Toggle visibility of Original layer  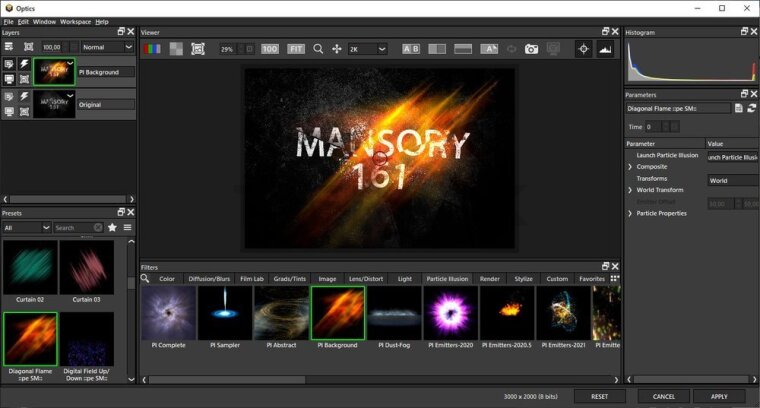(9, 110)
